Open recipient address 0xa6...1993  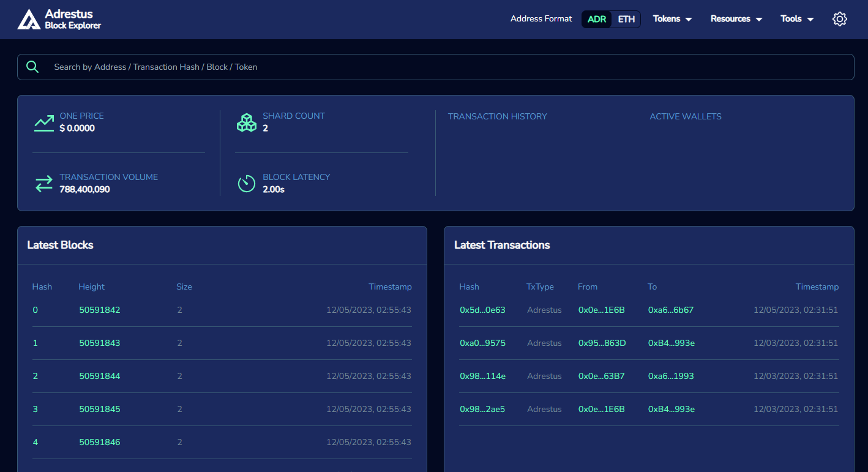click(x=671, y=376)
